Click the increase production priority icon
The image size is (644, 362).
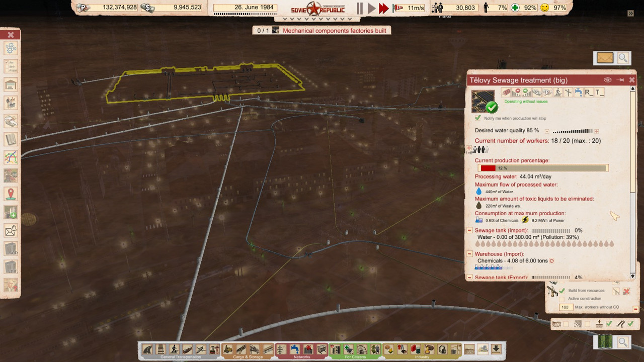point(526,92)
